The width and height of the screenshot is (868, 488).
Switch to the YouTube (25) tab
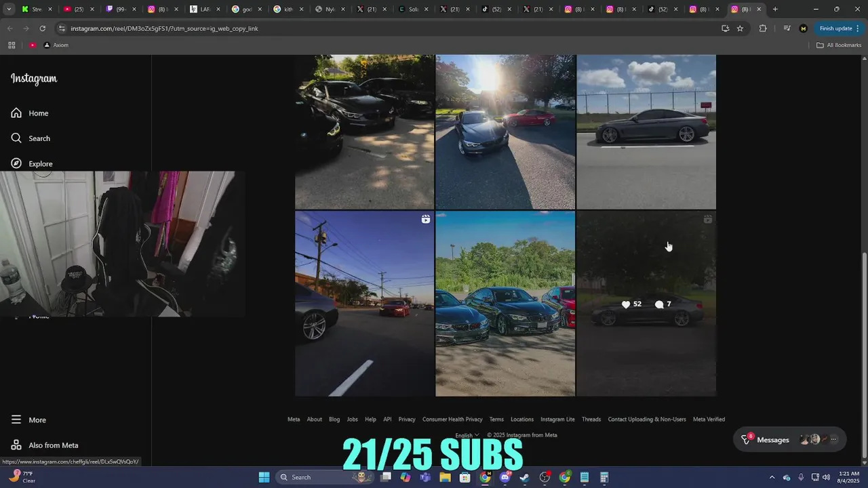click(79, 9)
